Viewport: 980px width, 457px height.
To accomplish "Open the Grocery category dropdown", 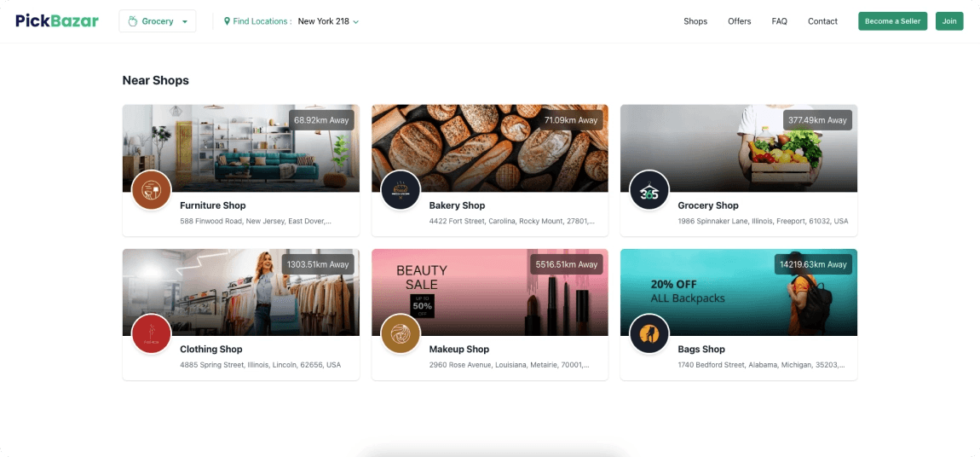I will pos(158,21).
